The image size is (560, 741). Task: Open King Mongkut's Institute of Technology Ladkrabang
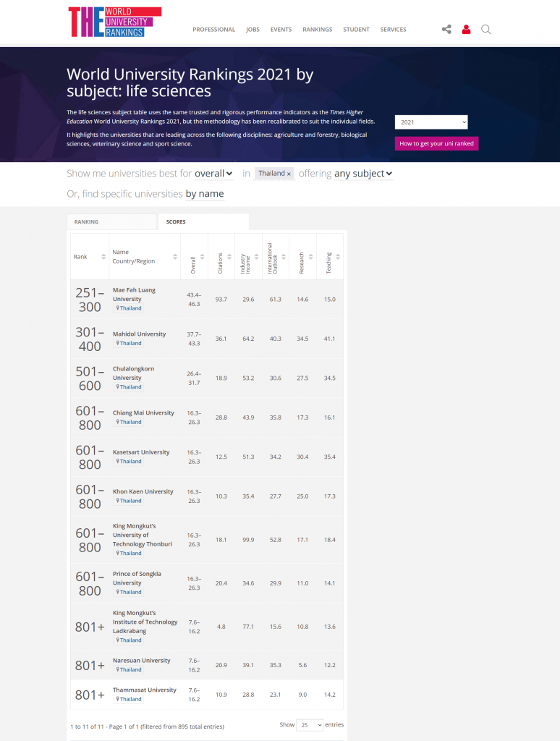pyautogui.click(x=145, y=622)
